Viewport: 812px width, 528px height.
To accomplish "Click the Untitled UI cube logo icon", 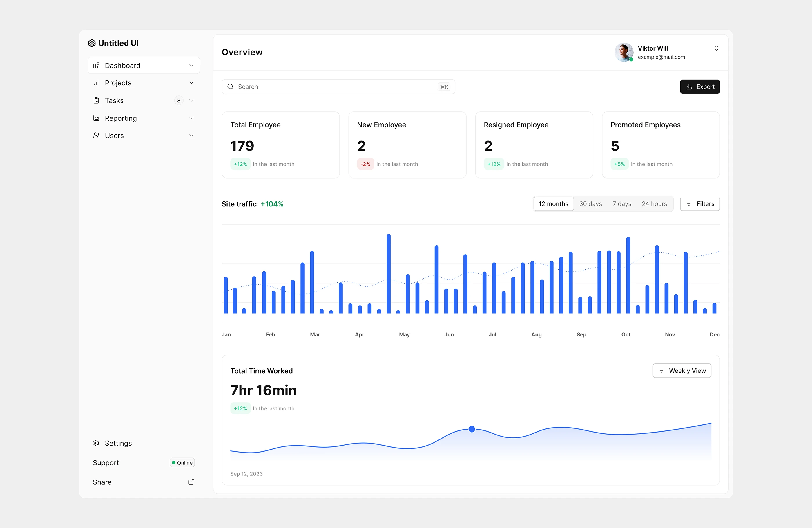I will click(92, 43).
